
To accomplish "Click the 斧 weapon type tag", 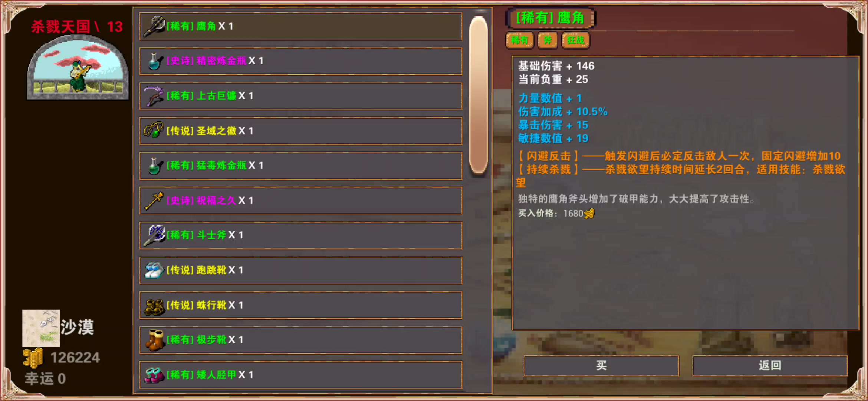I will 548,40.
